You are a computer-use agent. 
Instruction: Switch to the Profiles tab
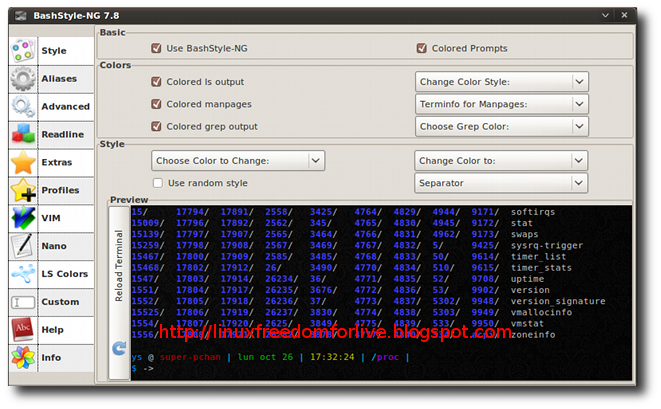(51, 190)
